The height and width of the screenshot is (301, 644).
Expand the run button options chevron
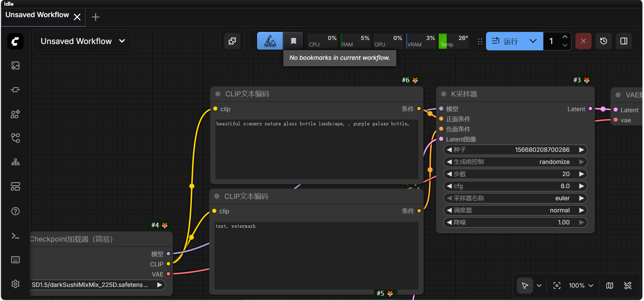pyautogui.click(x=533, y=41)
